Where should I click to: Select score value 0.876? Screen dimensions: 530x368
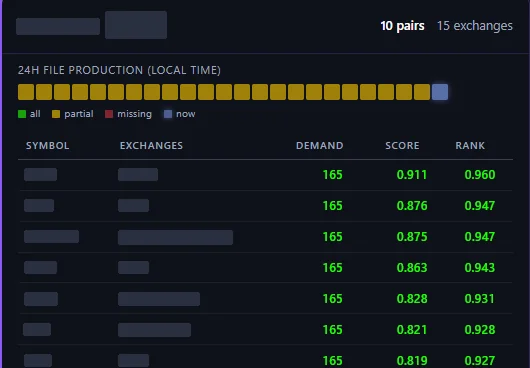click(x=412, y=206)
